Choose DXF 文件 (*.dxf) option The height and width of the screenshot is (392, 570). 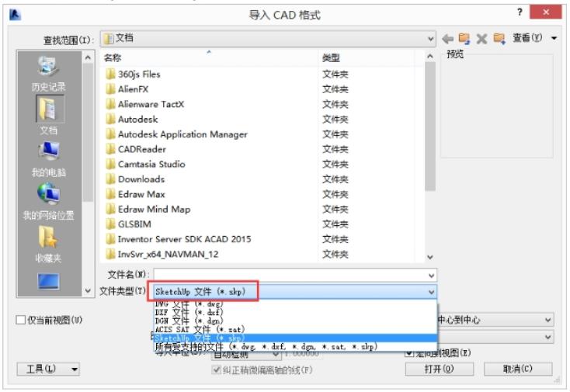(x=295, y=312)
